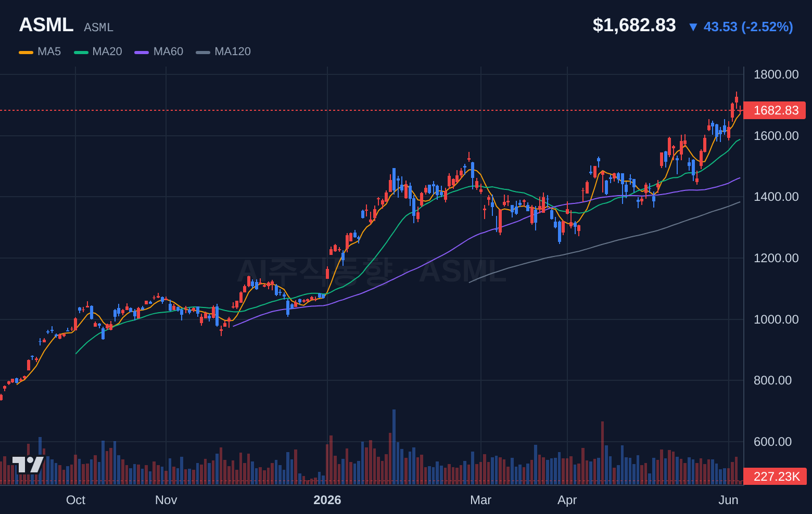Click the 1000.00 price axis label

click(x=776, y=319)
